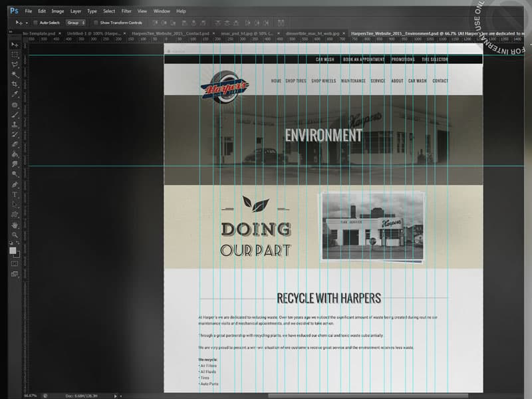Switch to the imac_psd_hl.jpg document tab
The image size is (532, 399).
tap(247, 34)
